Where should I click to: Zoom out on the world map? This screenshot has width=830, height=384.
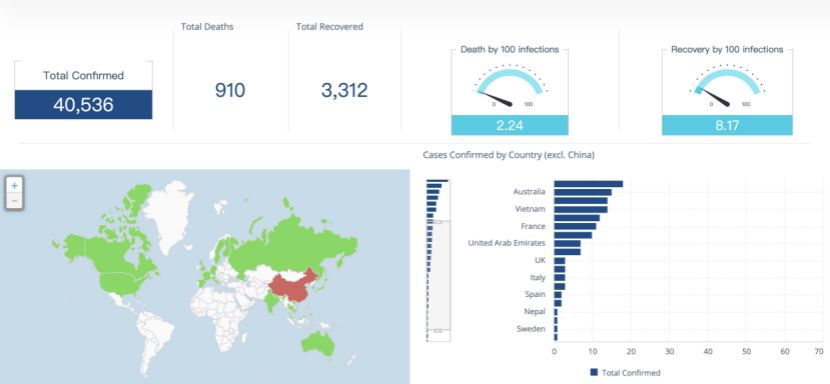(x=14, y=201)
